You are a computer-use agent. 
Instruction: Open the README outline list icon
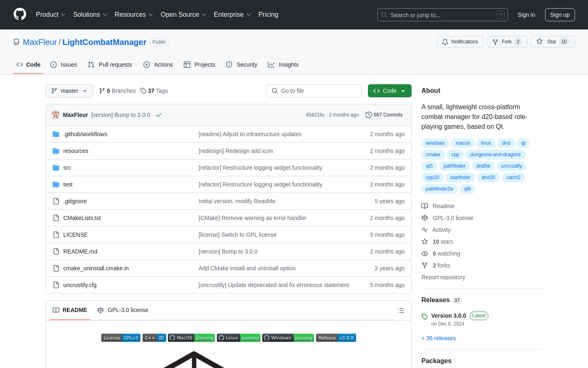click(x=401, y=310)
